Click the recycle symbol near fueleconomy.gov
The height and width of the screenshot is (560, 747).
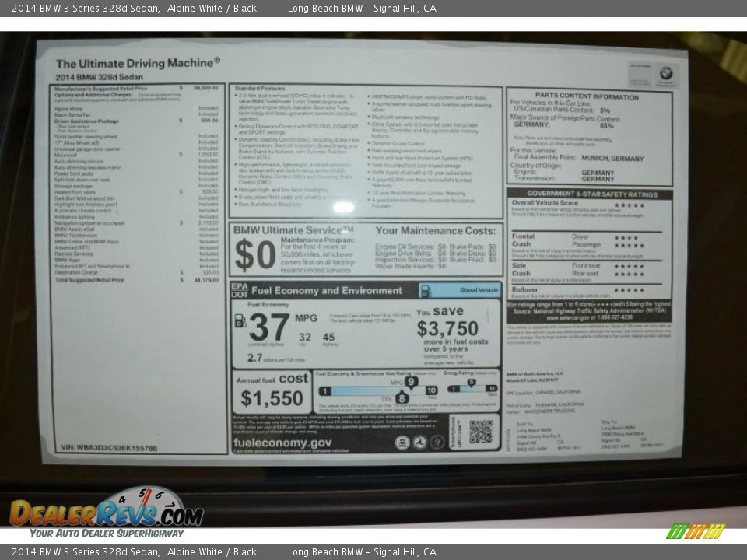(402, 442)
